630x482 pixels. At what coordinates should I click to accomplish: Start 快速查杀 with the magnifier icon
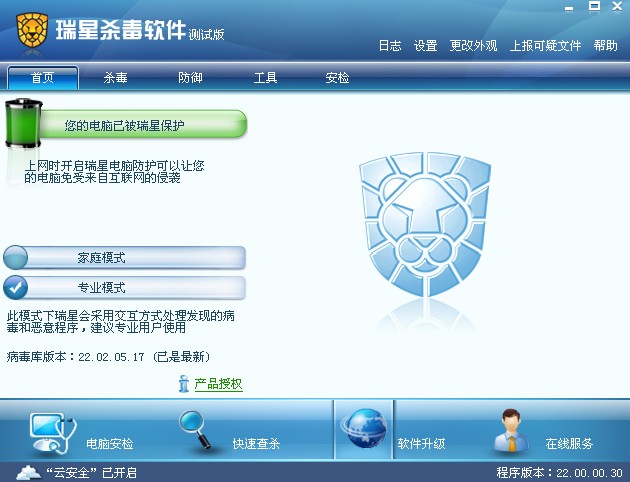pos(196,429)
